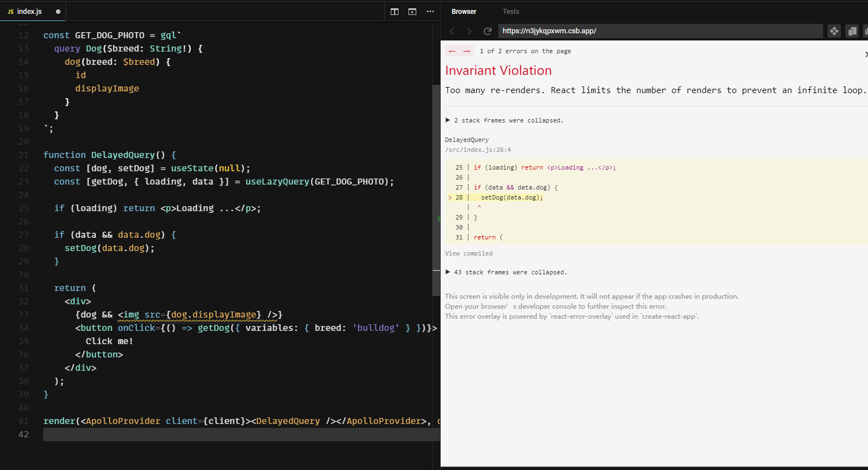868x470 pixels.
Task: Click the split editor layout icon
Action: click(x=395, y=12)
